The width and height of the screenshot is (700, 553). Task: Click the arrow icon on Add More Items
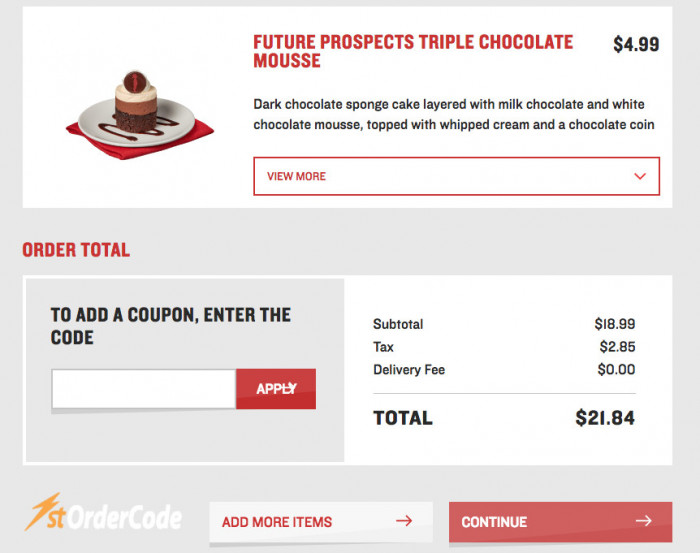point(404,521)
